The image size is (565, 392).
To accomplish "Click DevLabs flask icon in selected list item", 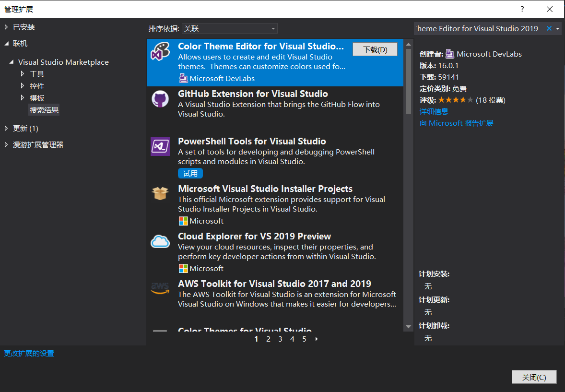I will pos(183,78).
